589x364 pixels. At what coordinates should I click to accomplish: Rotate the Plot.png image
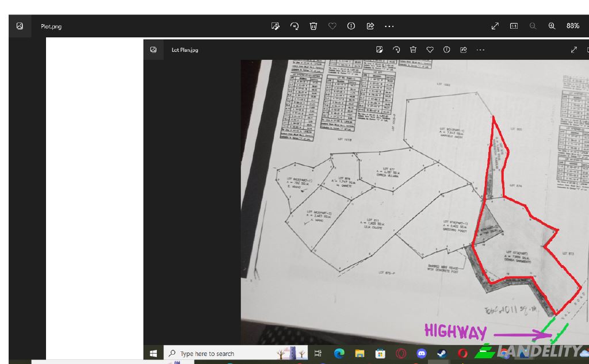click(294, 26)
